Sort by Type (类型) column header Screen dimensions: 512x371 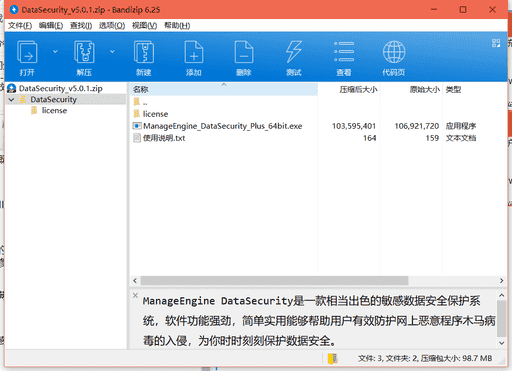(453, 89)
